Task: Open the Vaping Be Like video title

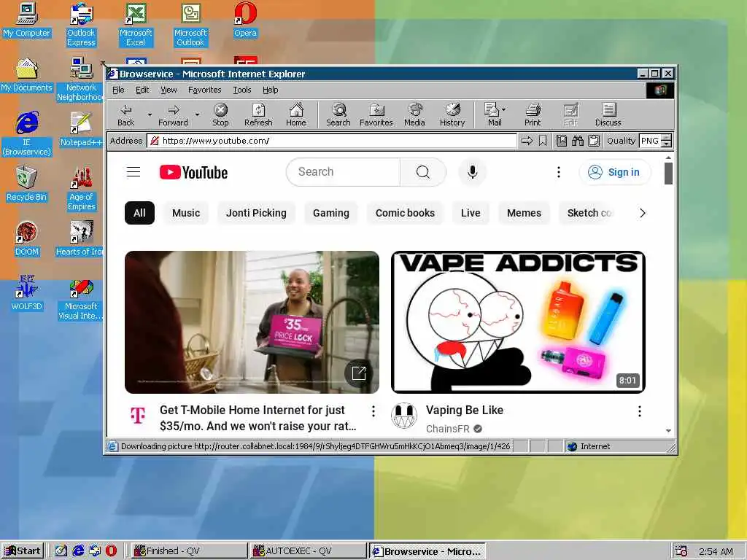Action: [x=465, y=410]
